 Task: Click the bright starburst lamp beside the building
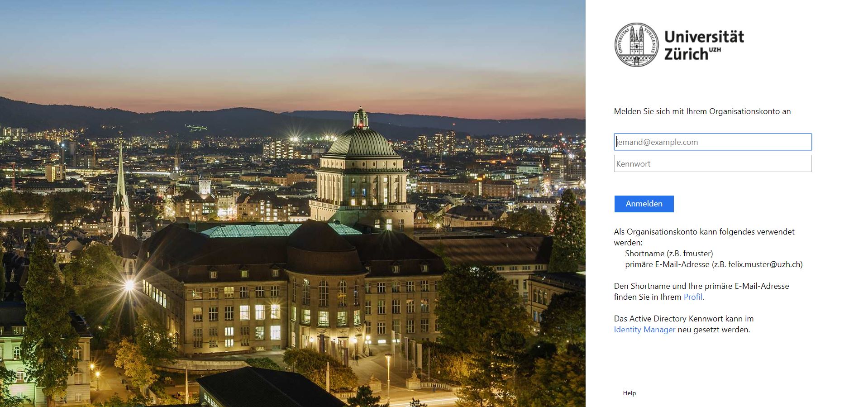click(129, 285)
